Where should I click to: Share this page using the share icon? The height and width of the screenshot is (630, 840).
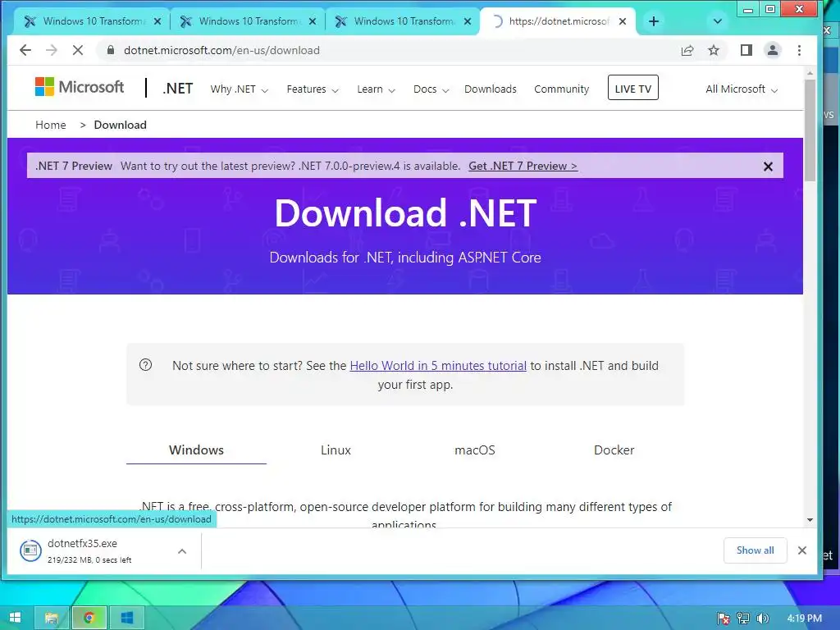(x=687, y=50)
